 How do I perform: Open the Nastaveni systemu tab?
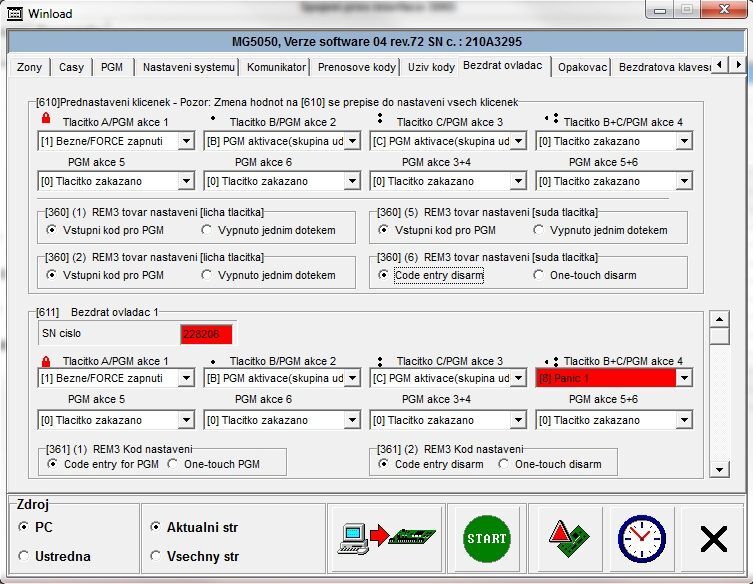coord(189,67)
